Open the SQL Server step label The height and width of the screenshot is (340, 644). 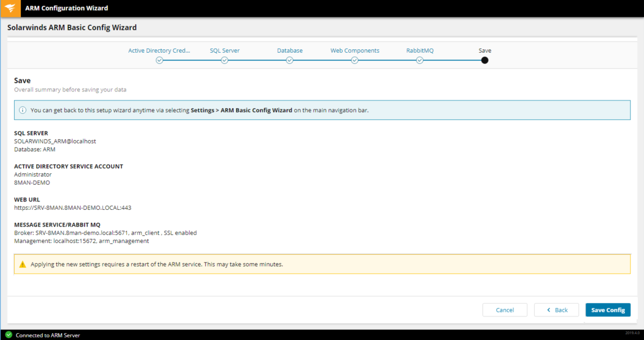click(x=224, y=50)
